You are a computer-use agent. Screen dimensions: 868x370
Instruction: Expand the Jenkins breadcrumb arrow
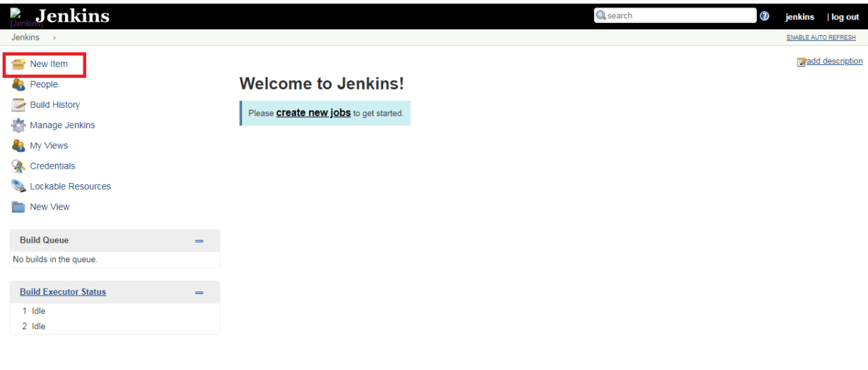click(x=54, y=38)
